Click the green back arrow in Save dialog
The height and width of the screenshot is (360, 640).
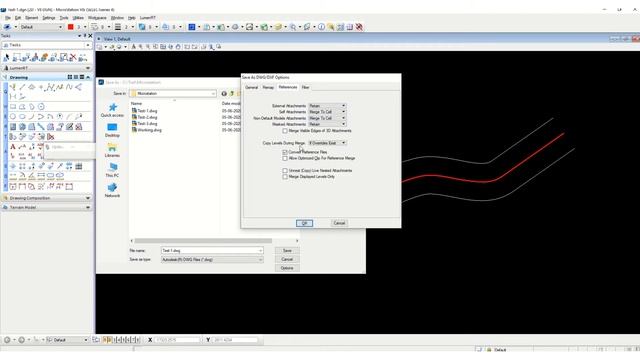click(224, 93)
